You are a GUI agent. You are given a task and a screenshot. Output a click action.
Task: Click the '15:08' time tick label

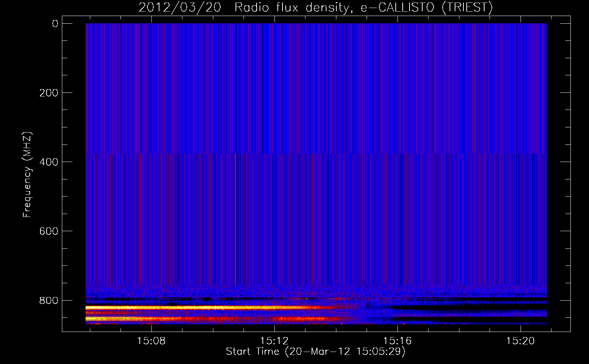(151, 341)
